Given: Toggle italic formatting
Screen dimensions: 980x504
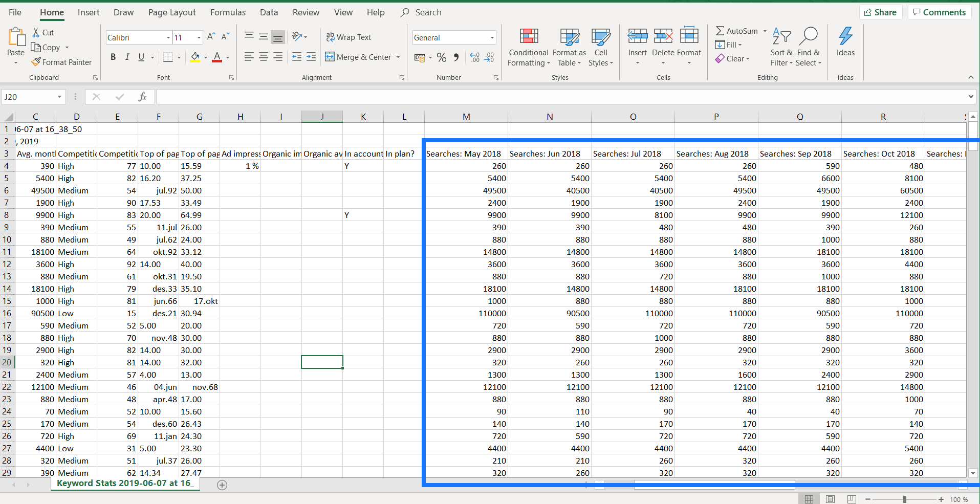Looking at the screenshot, I should click(x=127, y=57).
